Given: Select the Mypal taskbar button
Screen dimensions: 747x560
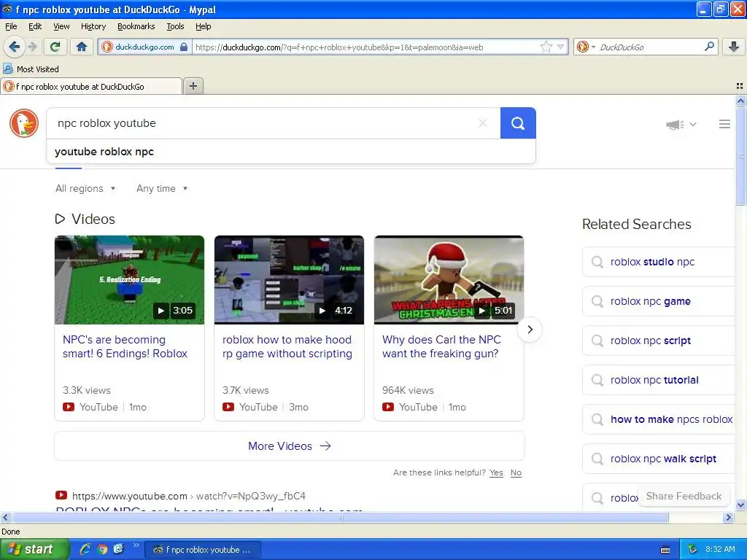Looking at the screenshot, I should (x=203, y=550).
